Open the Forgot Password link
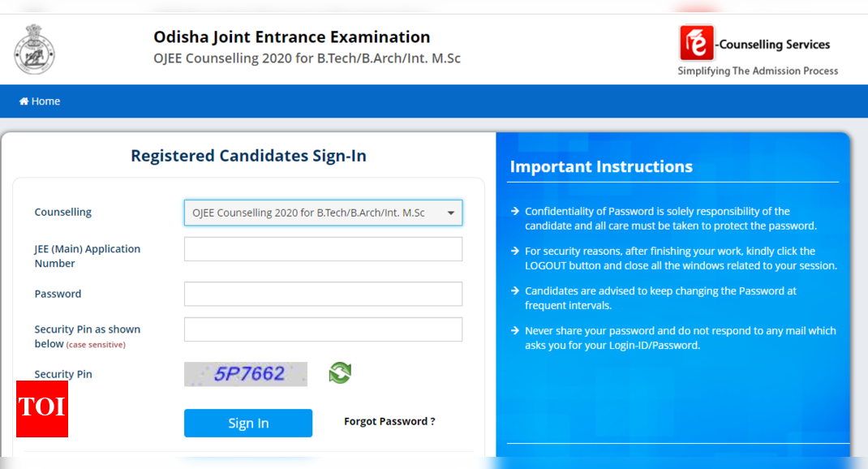Viewport: 868px width, 469px height. click(389, 421)
